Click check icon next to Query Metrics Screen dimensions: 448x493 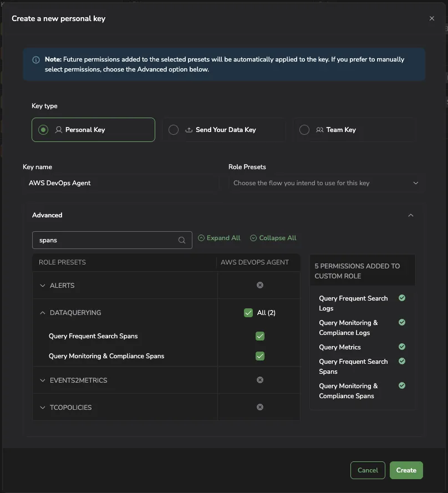(x=402, y=347)
